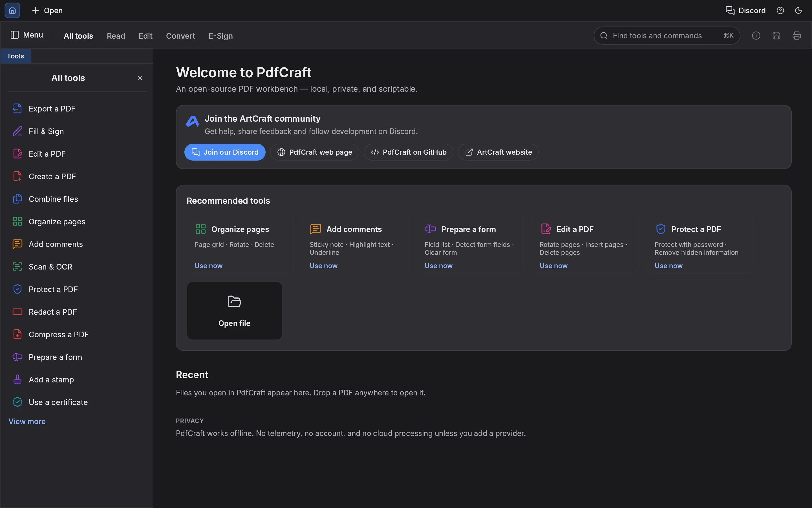Click the print icon
Screen dimensions: 812x508
796,36
